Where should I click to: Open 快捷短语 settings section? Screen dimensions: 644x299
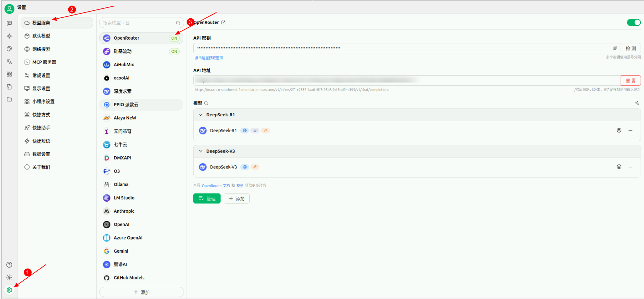[57, 141]
